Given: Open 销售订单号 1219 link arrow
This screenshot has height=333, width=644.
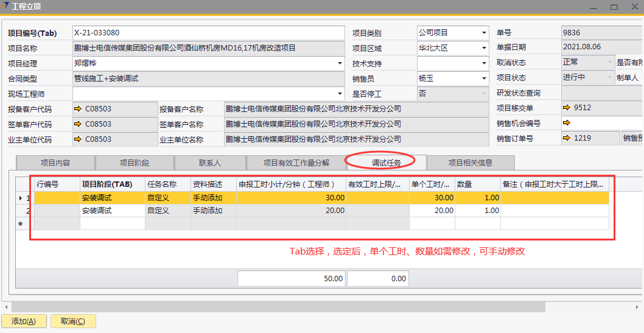Looking at the screenshot, I should click(x=567, y=138).
